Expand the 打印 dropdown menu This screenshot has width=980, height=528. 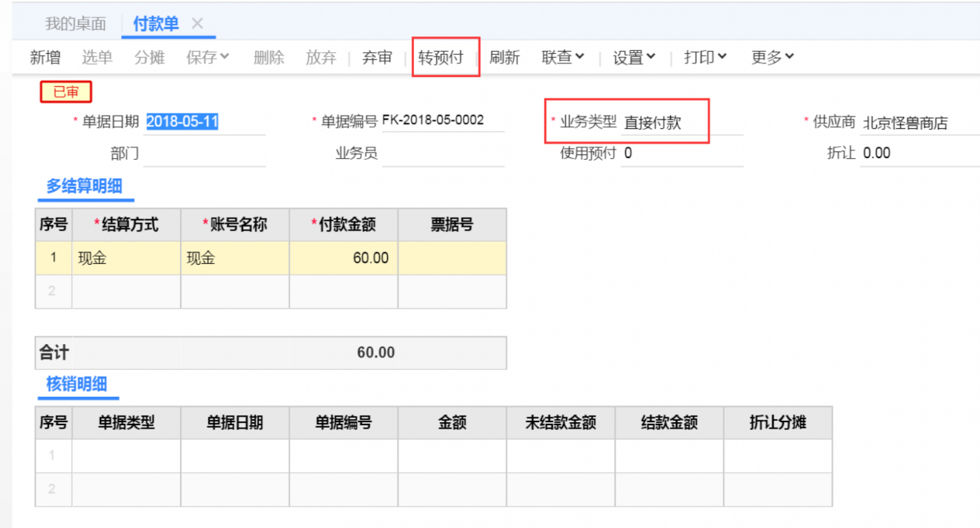[705, 58]
